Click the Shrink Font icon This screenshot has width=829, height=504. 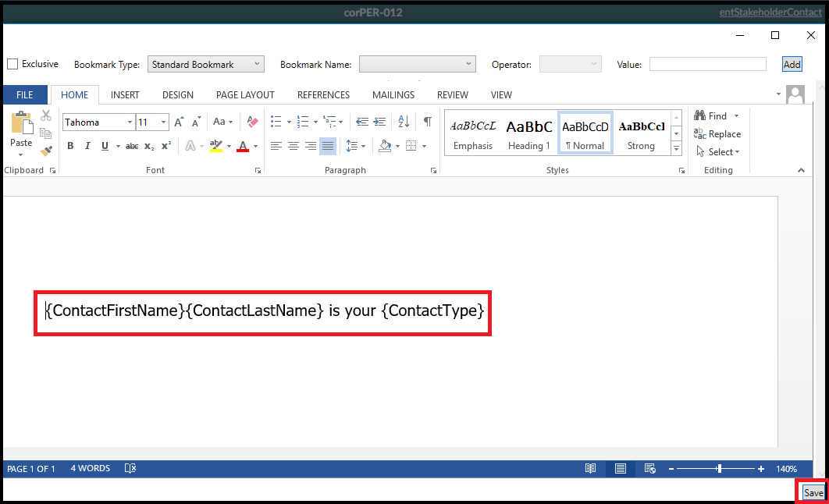[196, 122]
